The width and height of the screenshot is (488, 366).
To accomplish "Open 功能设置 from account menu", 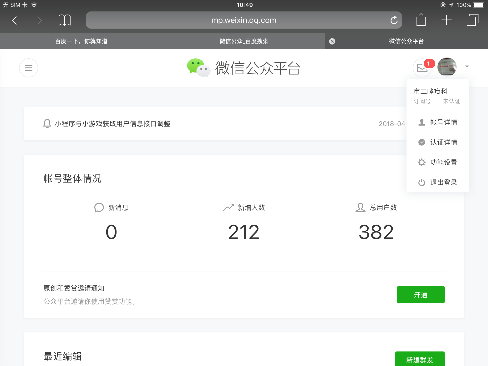I will click(437, 162).
